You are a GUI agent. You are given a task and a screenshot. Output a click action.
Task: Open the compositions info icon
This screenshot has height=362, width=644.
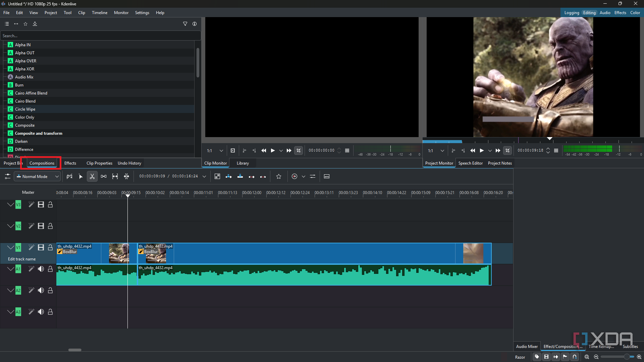point(195,24)
